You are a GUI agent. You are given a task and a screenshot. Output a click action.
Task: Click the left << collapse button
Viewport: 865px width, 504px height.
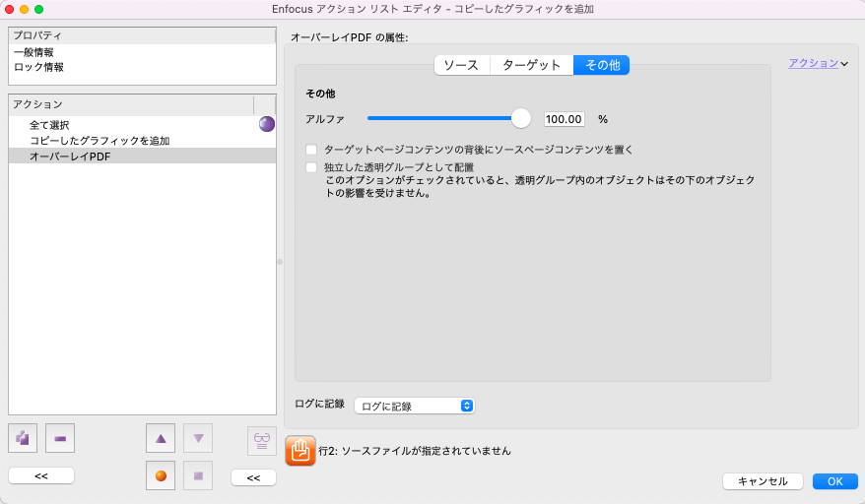[41, 475]
